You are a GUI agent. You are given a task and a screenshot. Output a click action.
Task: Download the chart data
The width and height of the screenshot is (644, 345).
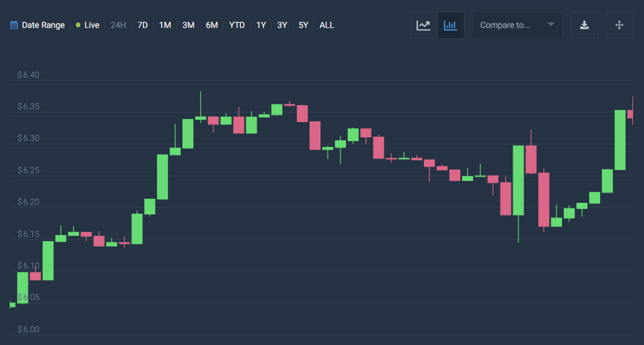(x=584, y=25)
